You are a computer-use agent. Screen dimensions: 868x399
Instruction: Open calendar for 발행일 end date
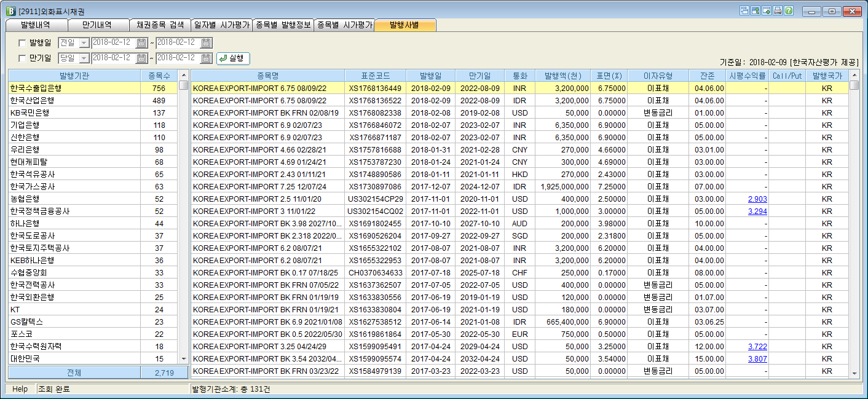click(207, 42)
